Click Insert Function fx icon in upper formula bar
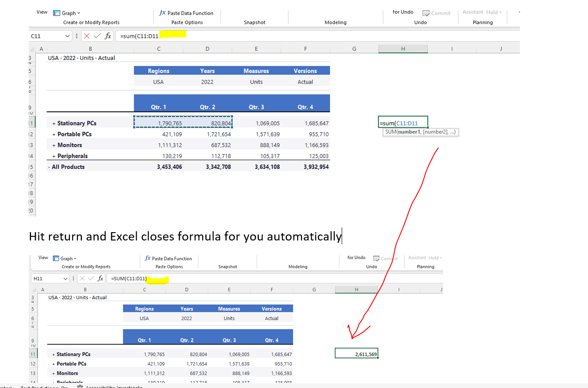588x388 pixels. [107, 36]
